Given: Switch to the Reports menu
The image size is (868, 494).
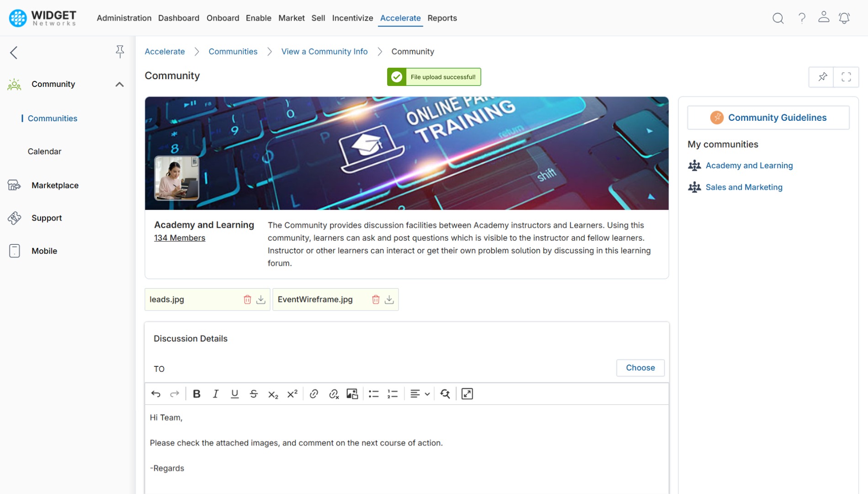Looking at the screenshot, I should coord(442,18).
